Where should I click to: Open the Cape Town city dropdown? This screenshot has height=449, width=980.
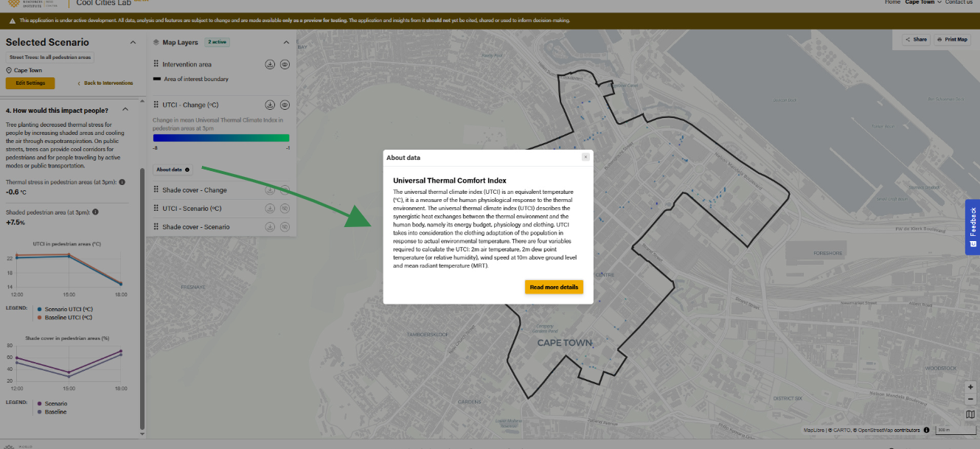(x=923, y=2)
